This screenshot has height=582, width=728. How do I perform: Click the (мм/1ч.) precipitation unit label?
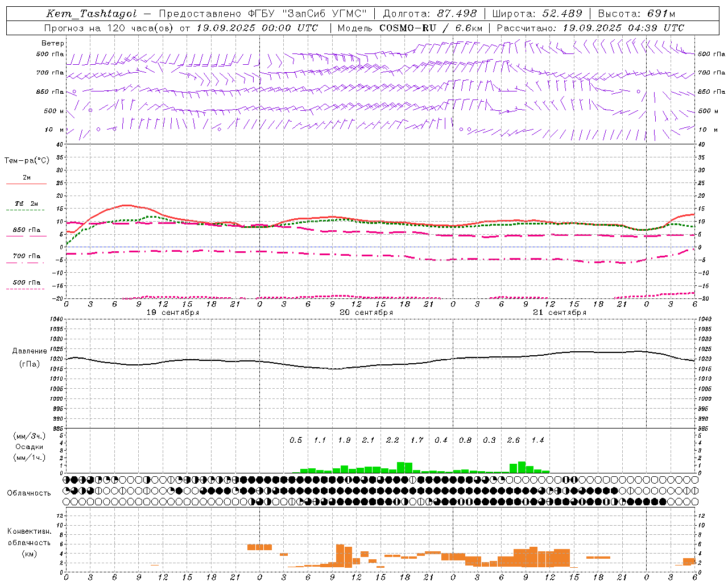point(30,458)
